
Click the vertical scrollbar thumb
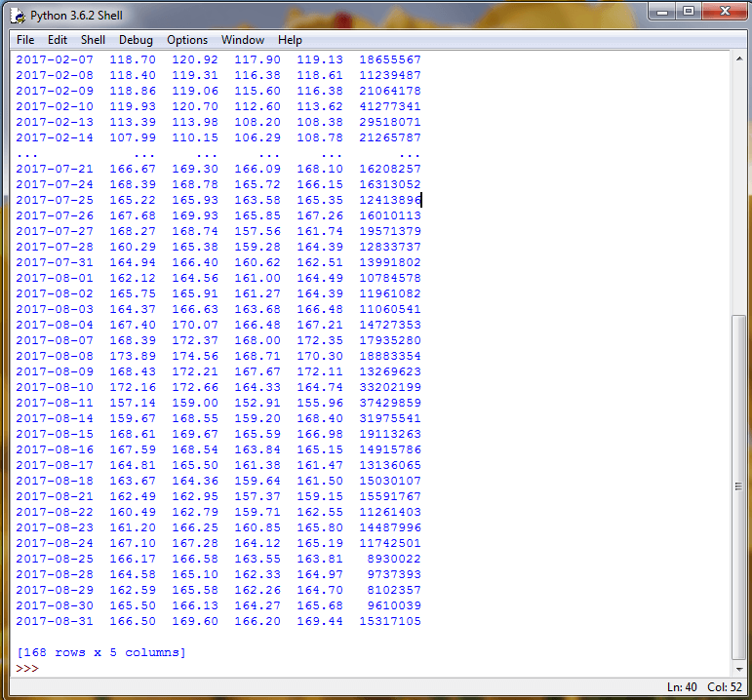[738, 485]
